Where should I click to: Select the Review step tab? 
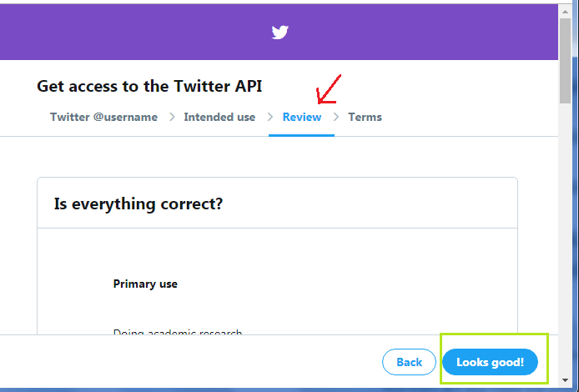[302, 118]
